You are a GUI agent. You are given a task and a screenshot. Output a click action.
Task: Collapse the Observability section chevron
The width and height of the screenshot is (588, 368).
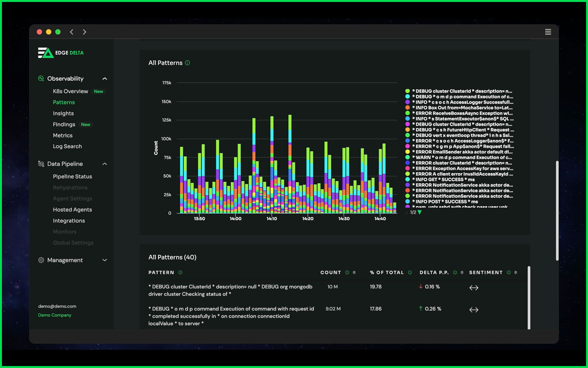pos(104,78)
